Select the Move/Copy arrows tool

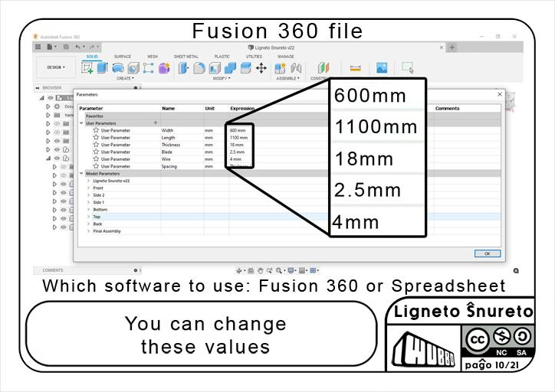261,68
